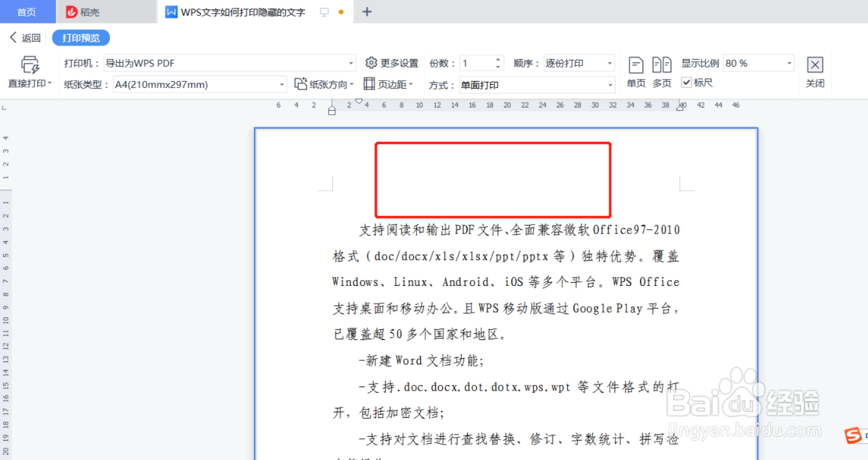Click the line "-新建Word文档功能;"
The image size is (868, 460).
click(x=421, y=361)
